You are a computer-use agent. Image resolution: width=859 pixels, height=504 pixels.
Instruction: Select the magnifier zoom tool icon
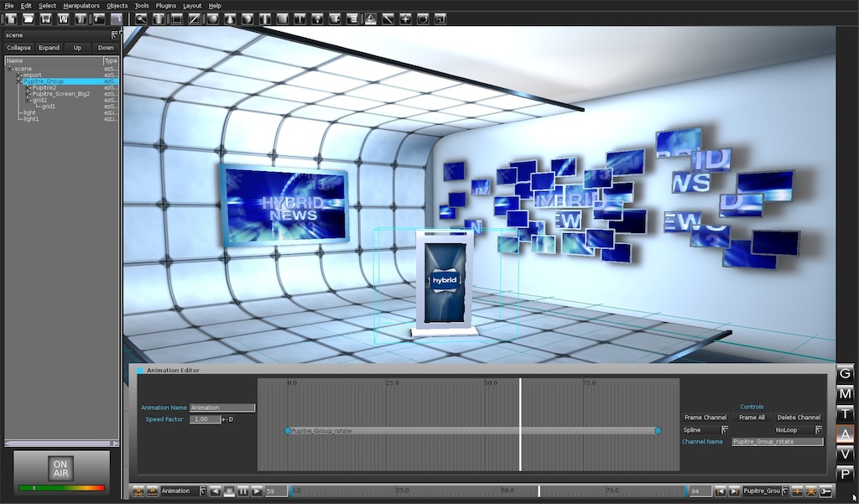tap(141, 19)
